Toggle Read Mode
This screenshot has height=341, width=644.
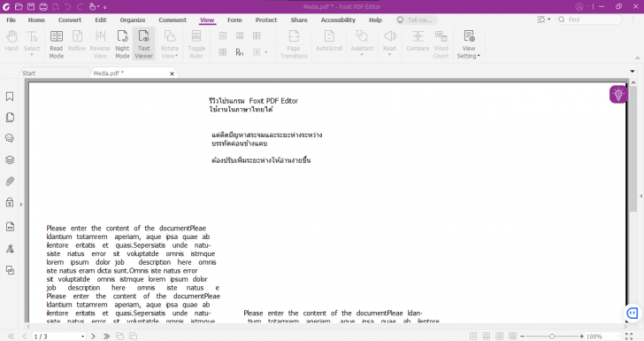(x=57, y=44)
